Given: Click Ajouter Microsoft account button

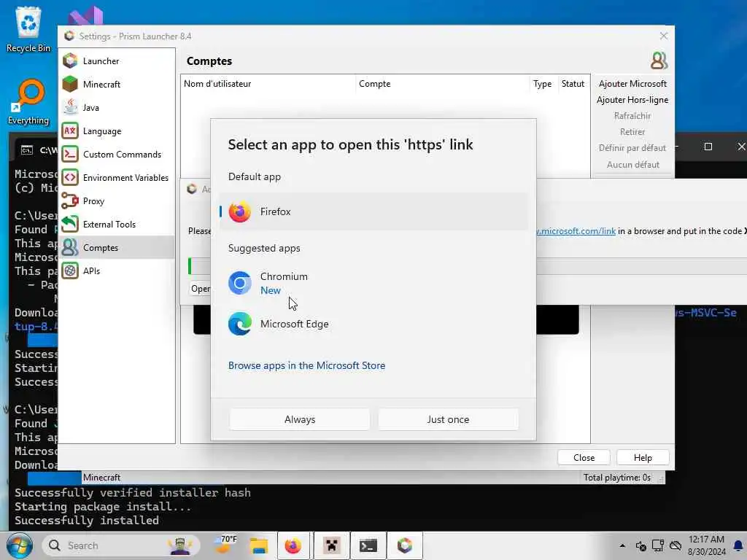Looking at the screenshot, I should click(x=632, y=84).
